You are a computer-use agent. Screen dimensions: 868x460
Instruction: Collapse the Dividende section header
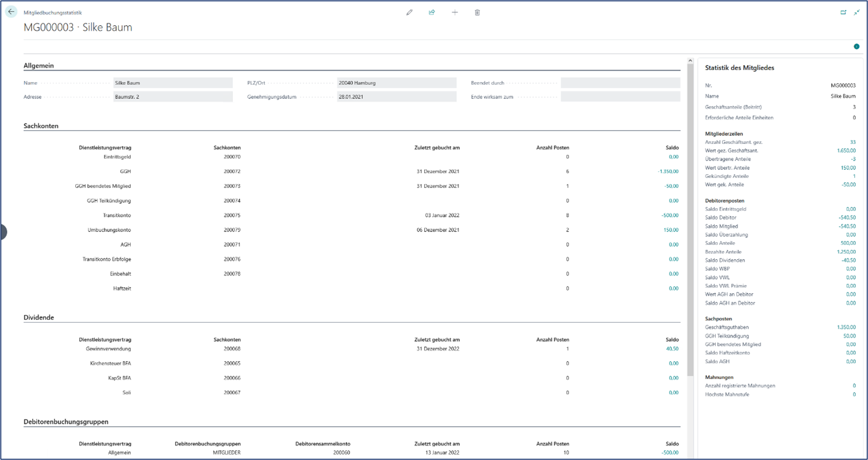coord(39,318)
